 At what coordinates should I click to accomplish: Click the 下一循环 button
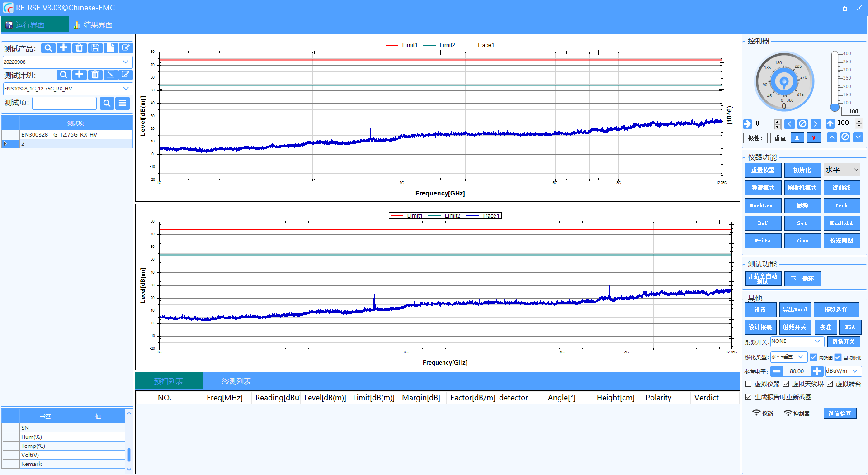802,279
